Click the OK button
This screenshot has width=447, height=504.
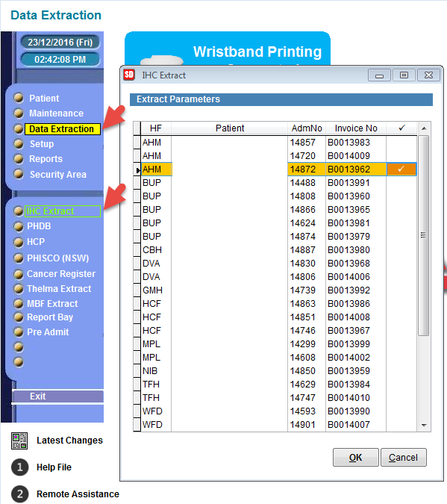pos(356,457)
